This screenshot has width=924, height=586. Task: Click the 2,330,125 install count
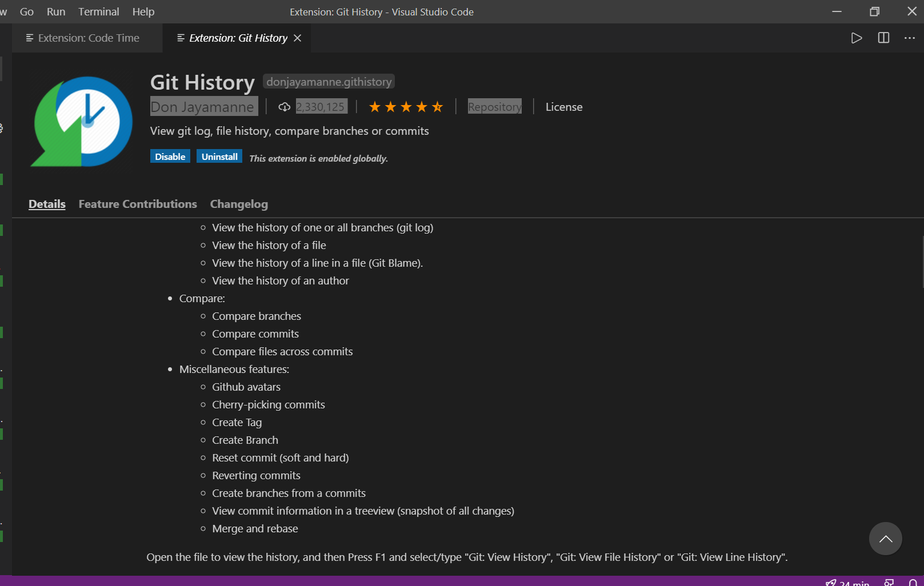pyautogui.click(x=321, y=107)
